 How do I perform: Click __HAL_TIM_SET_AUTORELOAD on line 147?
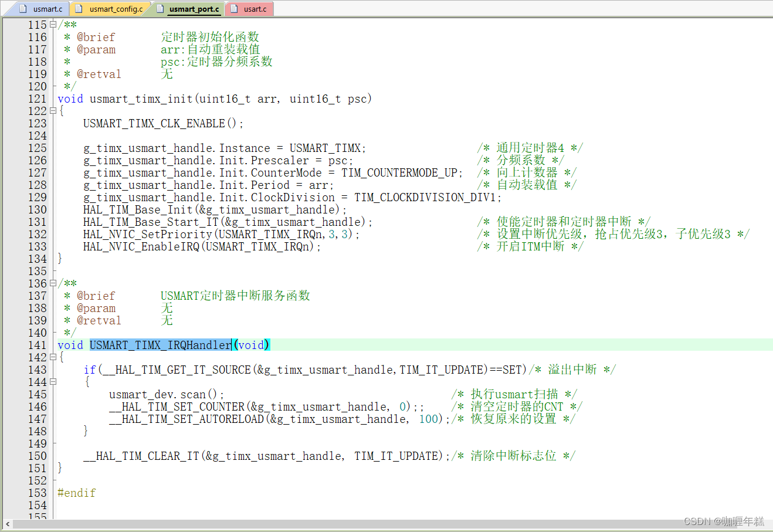coord(187,419)
